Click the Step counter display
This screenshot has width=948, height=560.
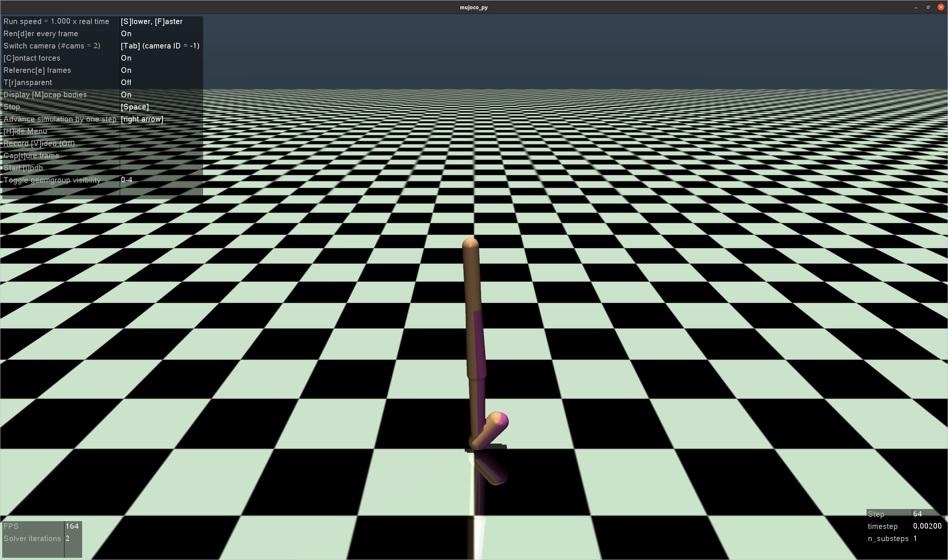876,514
